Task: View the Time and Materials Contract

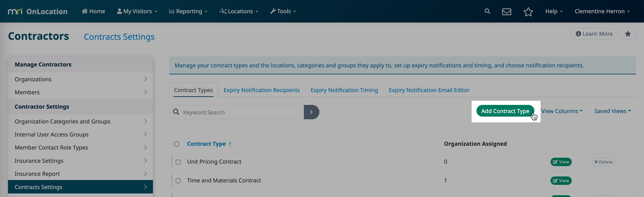Action: pyautogui.click(x=561, y=180)
